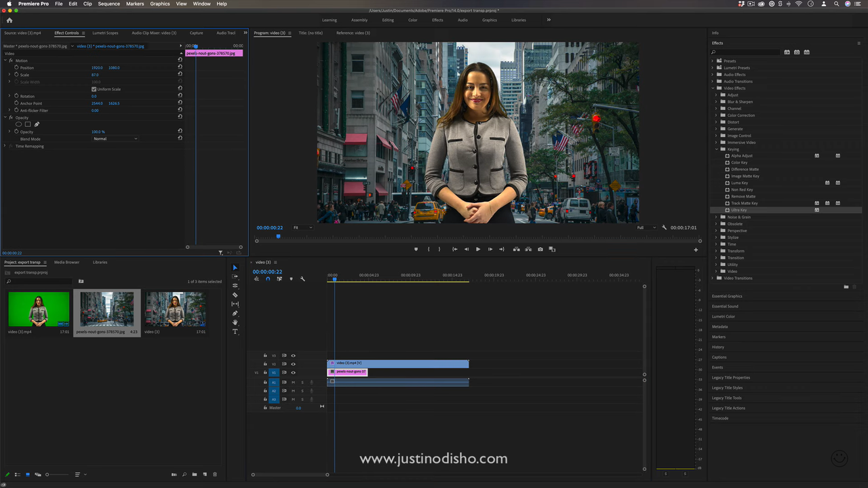
Task: Step back one frame
Action: point(466,249)
